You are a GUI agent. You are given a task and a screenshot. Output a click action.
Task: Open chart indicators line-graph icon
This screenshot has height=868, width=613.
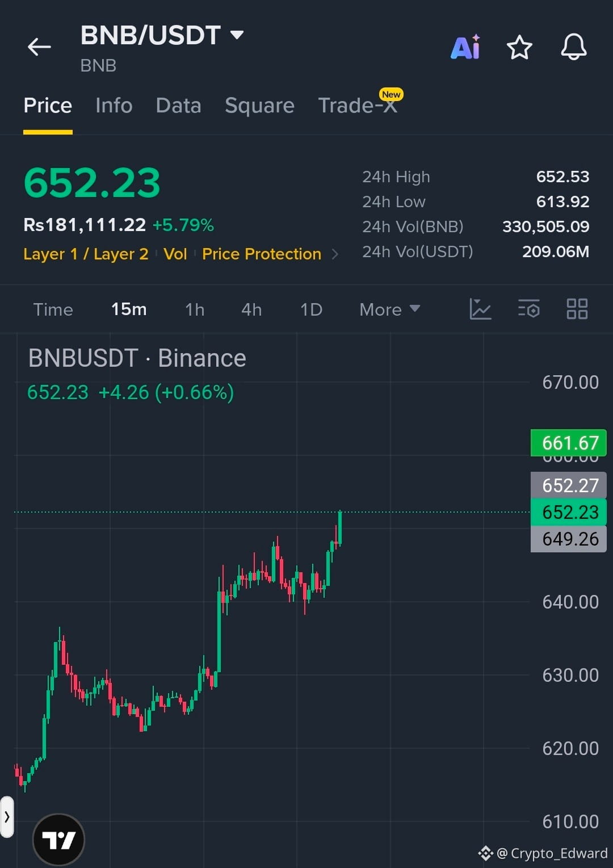pos(480,309)
